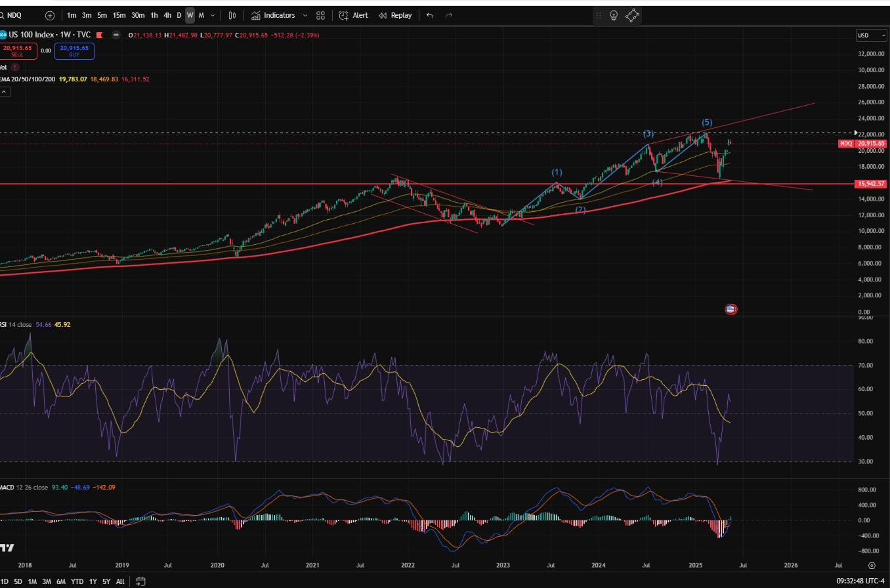This screenshot has height=588, width=890.
Task: Click the undo arrow
Action: (430, 15)
